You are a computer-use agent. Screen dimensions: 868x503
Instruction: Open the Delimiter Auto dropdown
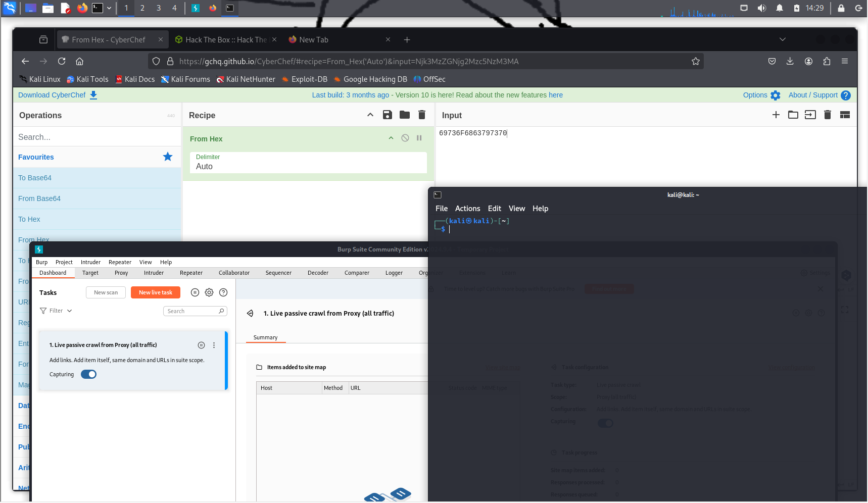pos(308,162)
